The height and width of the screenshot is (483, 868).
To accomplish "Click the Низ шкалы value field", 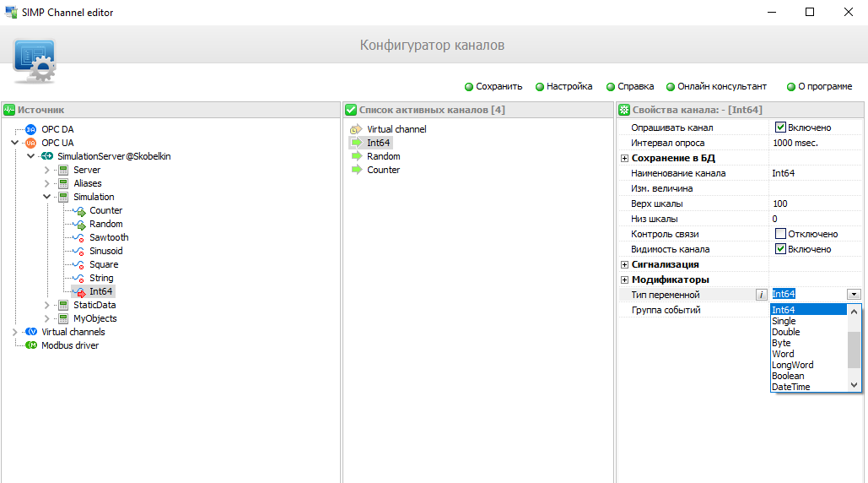I will coord(816,219).
